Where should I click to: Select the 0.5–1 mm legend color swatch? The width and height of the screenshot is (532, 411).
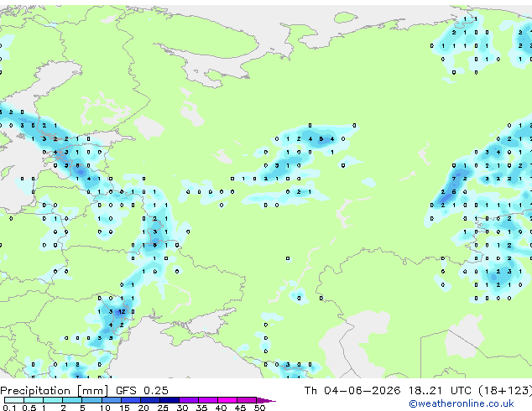tap(34, 400)
